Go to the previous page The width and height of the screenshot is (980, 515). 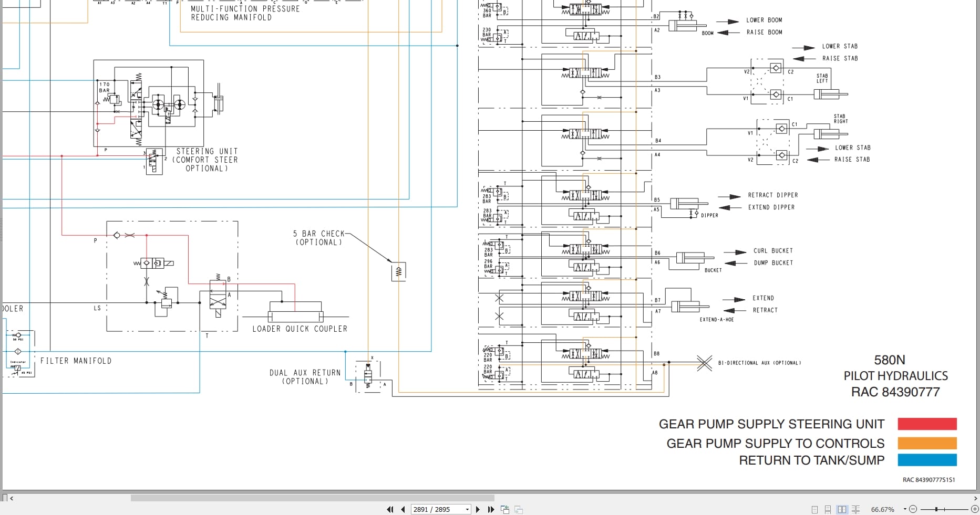403,509
